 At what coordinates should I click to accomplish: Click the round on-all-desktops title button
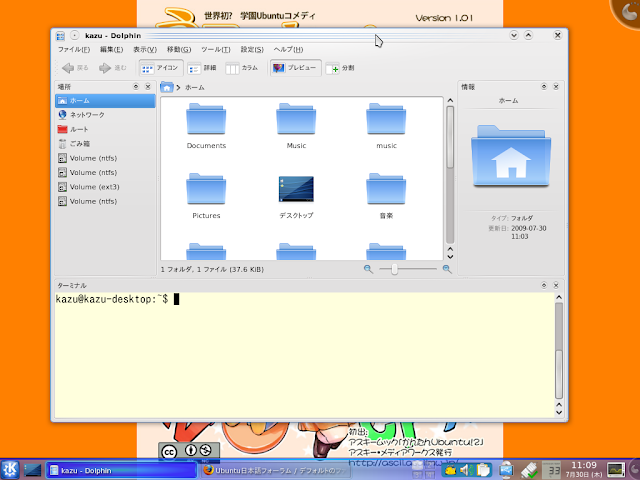(x=74, y=36)
